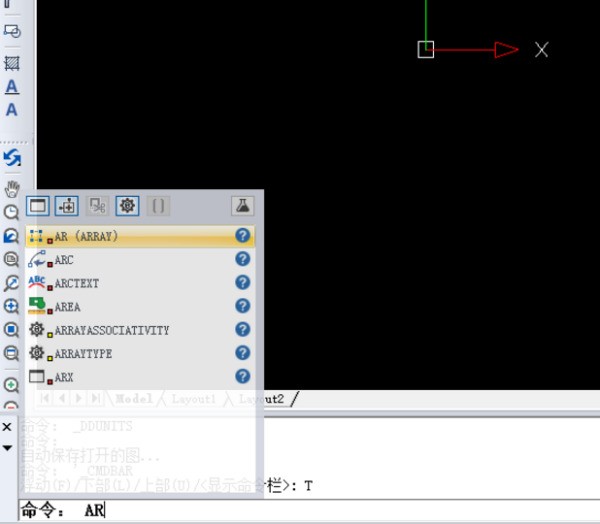The height and width of the screenshot is (524, 600).
Task: Click the zoom previous icon
Action: pos(11,236)
